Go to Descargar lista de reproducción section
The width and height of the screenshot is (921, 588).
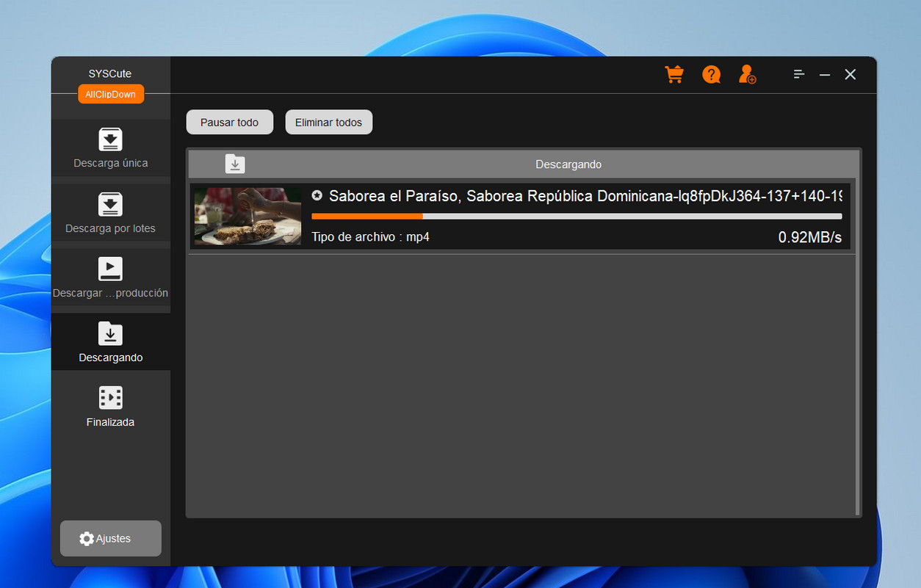(x=110, y=277)
